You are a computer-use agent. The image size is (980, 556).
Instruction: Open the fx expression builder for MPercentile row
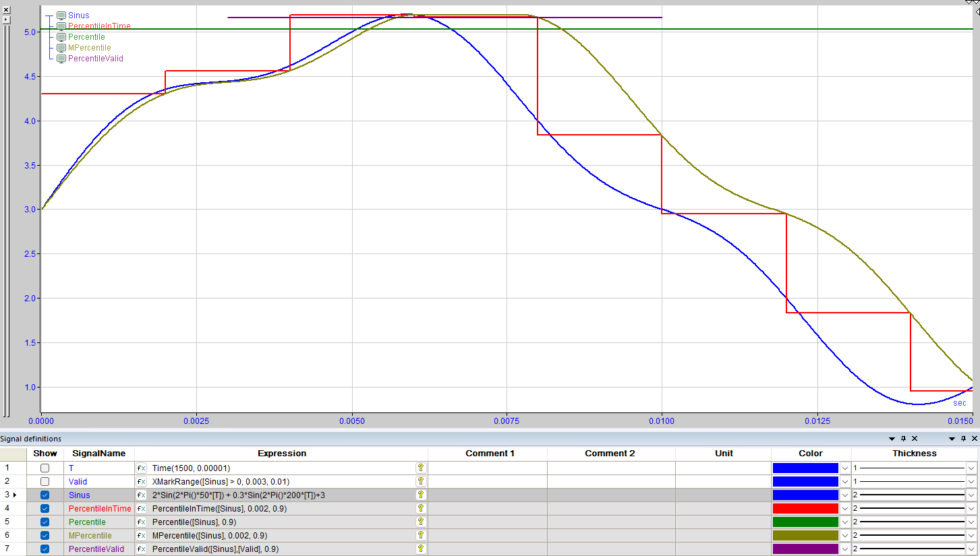pyautogui.click(x=142, y=535)
